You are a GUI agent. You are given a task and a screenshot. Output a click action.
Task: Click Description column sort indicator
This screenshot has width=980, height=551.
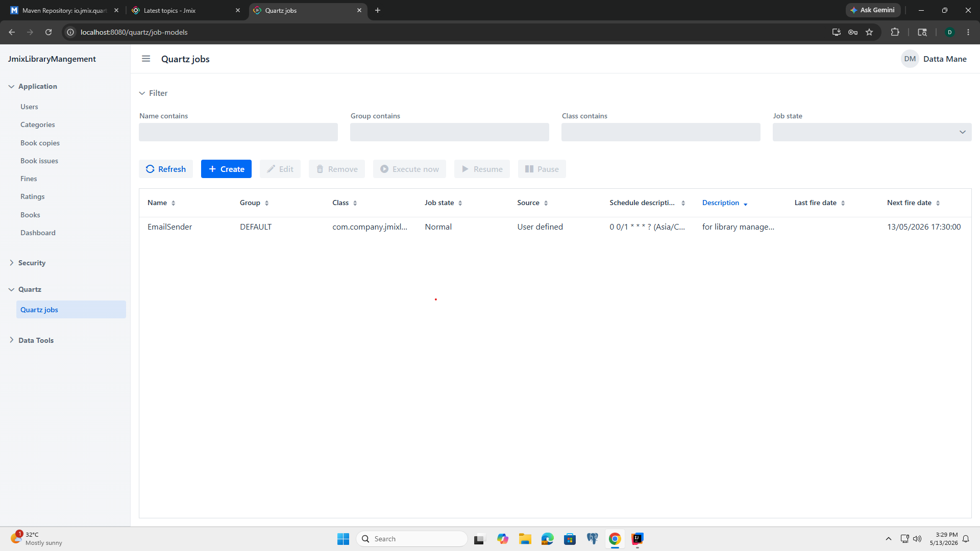(746, 204)
